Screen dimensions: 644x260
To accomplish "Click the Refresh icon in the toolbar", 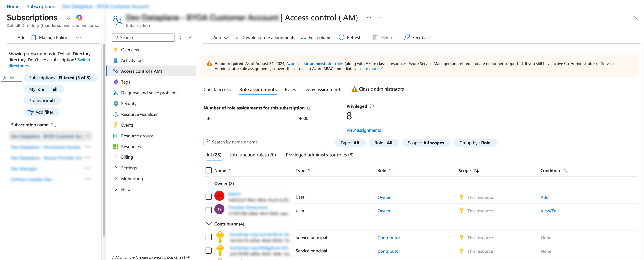I will (342, 37).
